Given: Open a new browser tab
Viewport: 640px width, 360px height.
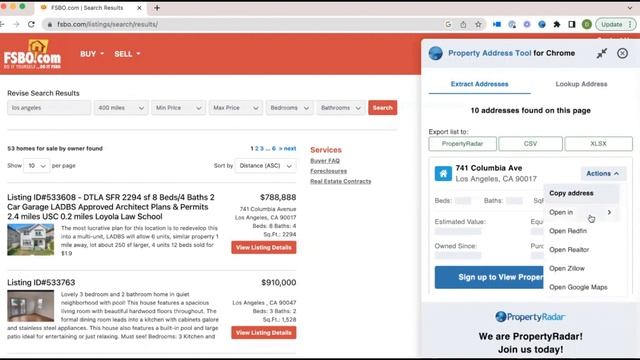Looking at the screenshot, I should click(157, 8).
